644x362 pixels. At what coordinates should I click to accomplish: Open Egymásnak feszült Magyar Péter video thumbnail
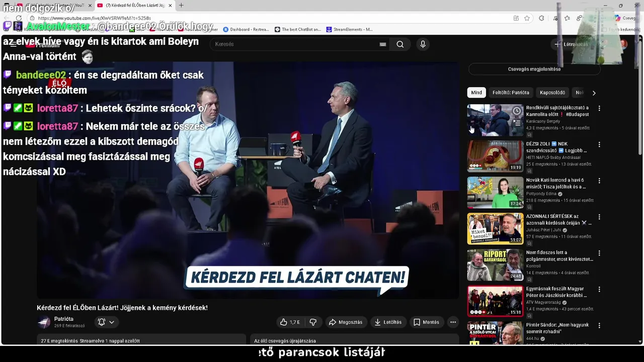click(x=495, y=301)
